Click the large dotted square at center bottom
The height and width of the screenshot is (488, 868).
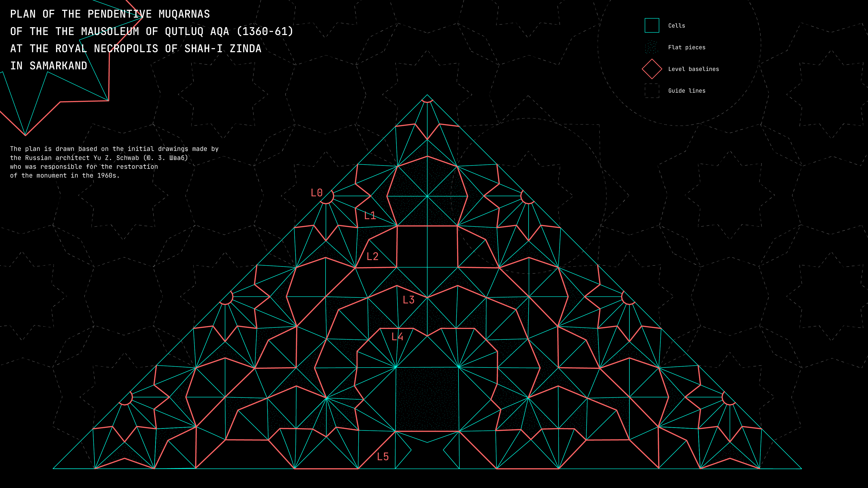point(427,399)
